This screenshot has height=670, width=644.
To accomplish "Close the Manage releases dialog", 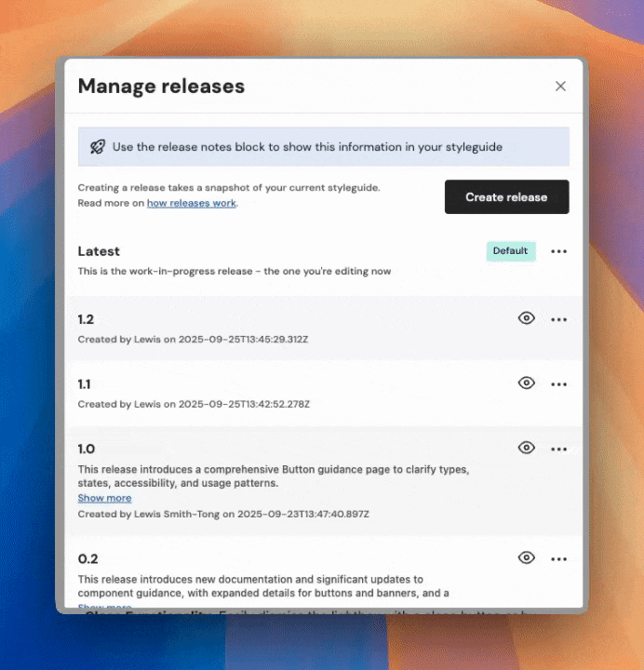I will click(x=560, y=87).
